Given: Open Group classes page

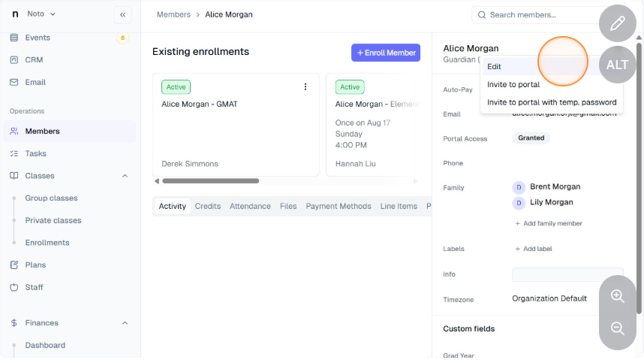Looking at the screenshot, I should [x=51, y=198].
